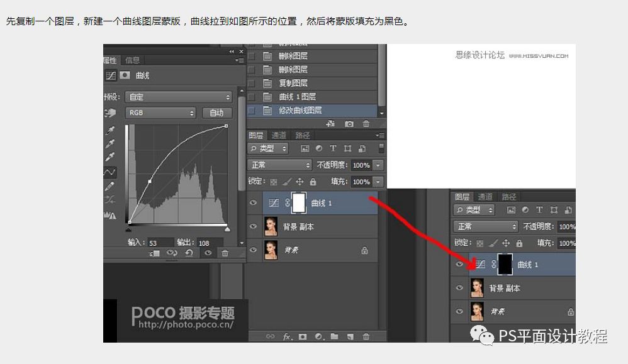628x364 pixels.
Task: Enable lock transparent pixels in Layers panel
Action: [274, 181]
